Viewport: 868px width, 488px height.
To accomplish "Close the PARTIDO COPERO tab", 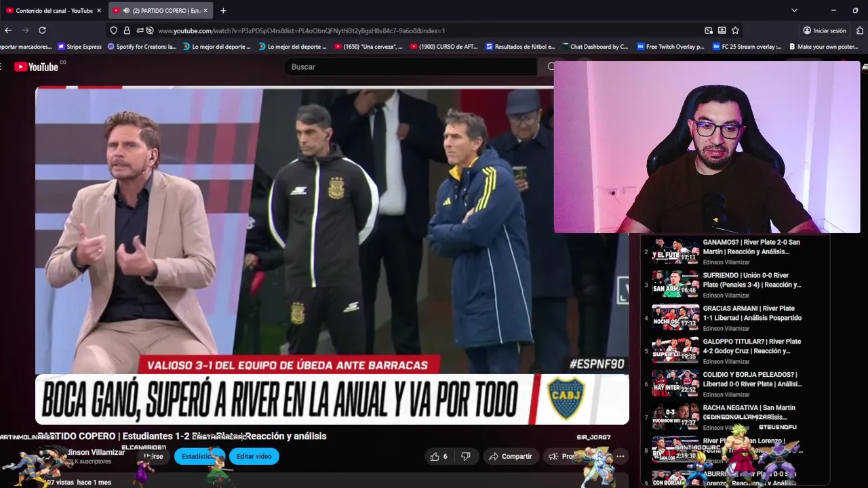I will pos(205,11).
